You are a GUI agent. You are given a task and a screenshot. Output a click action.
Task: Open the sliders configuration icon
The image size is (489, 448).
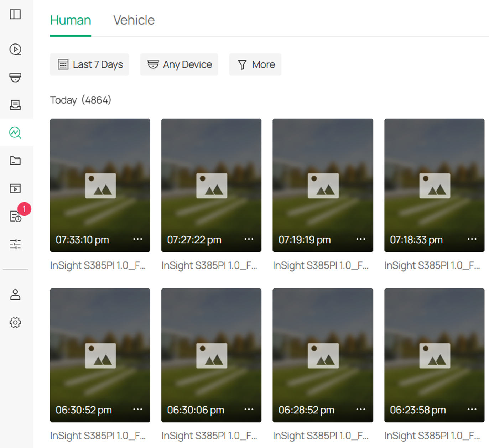pos(15,244)
